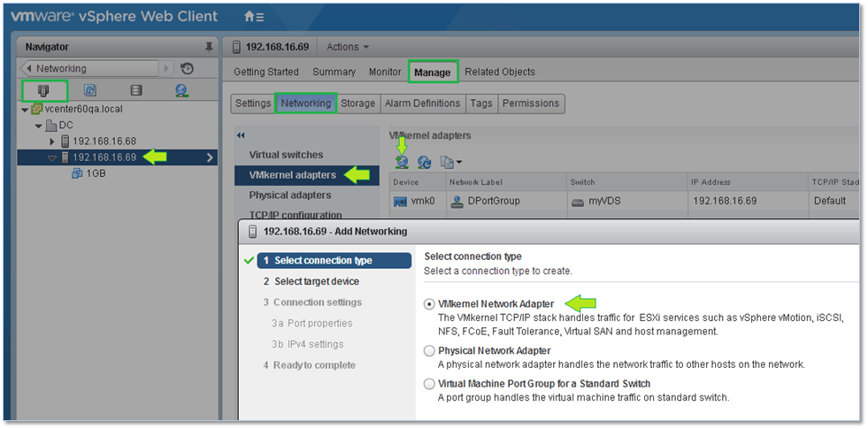Screen dimensions: 868x429
Task: Open the Permissions sub-tab
Action: pos(531,103)
